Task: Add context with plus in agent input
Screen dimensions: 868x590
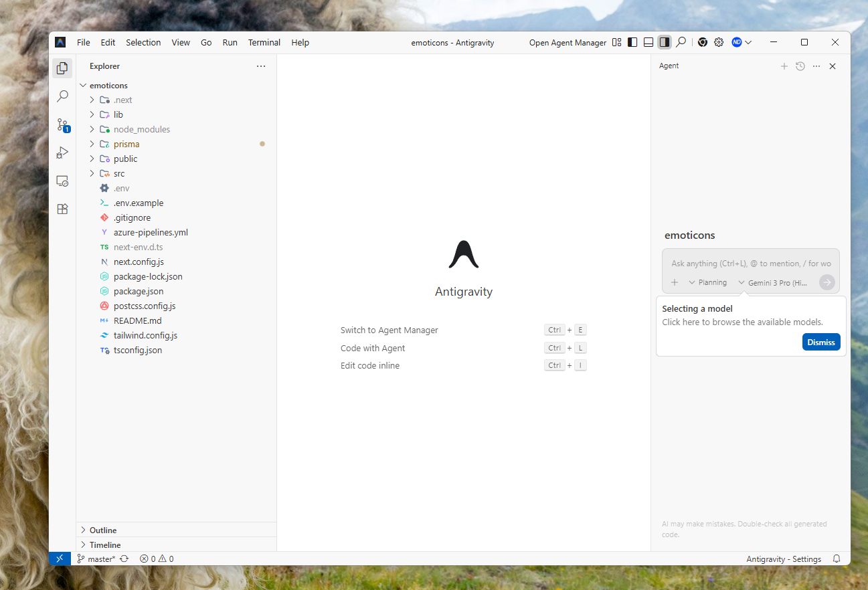Action: (675, 282)
